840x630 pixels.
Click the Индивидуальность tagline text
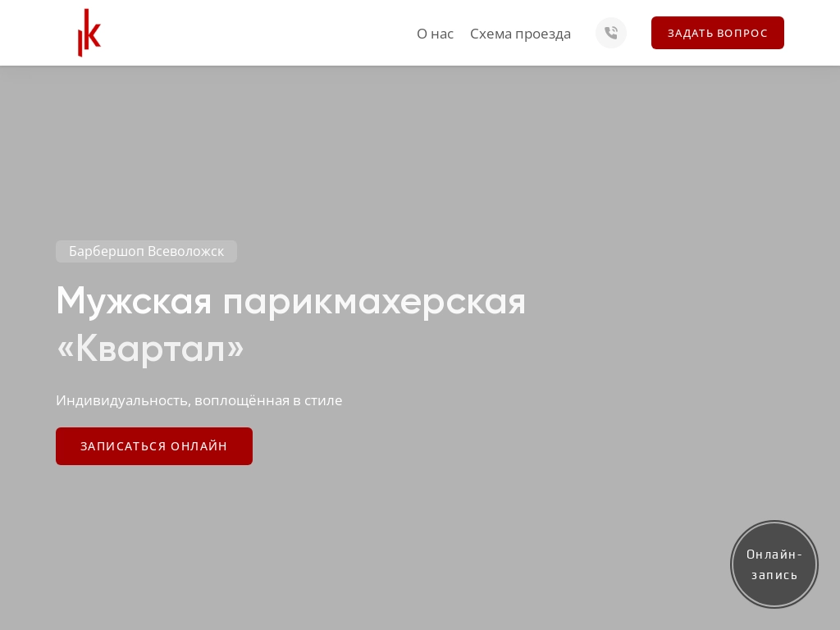[199, 400]
